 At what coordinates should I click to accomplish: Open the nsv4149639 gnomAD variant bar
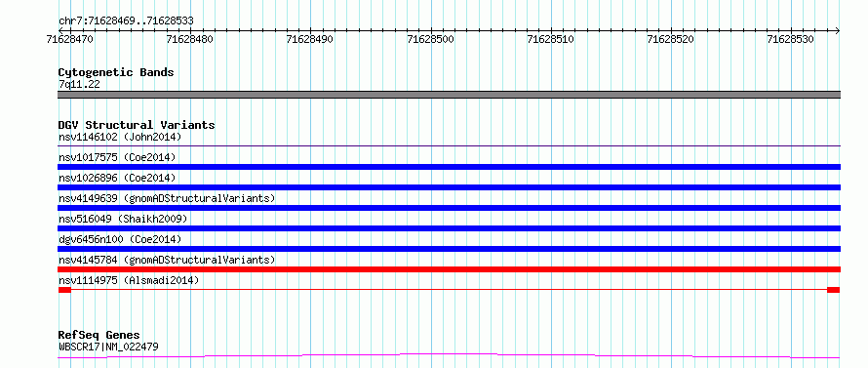tap(449, 208)
